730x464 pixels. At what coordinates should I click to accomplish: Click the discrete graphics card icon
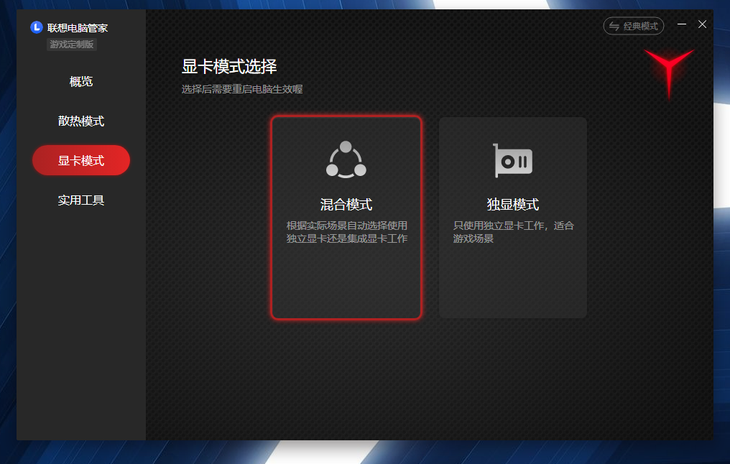(x=512, y=160)
